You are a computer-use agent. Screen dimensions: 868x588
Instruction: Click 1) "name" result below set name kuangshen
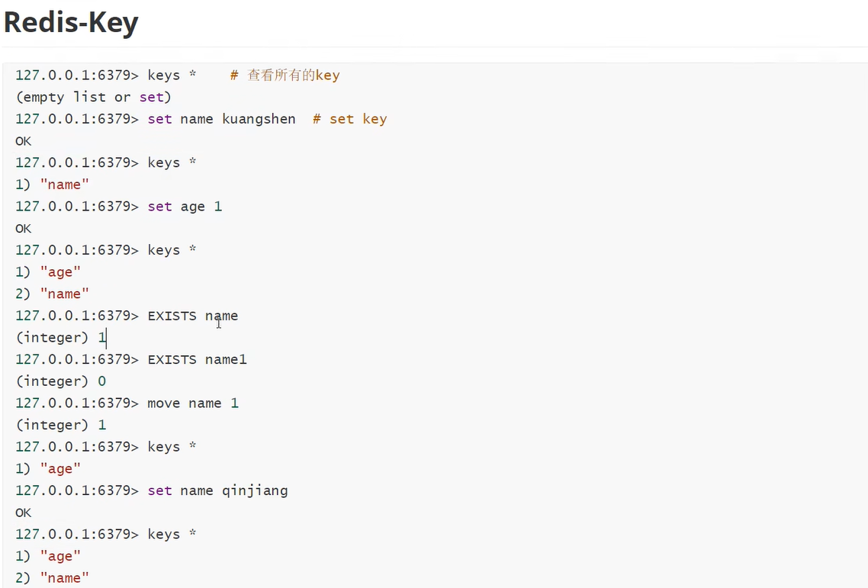[x=52, y=185]
